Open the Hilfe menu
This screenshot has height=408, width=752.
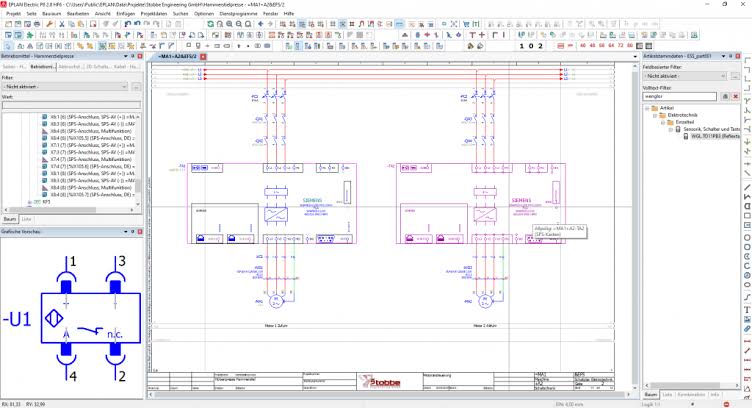(289, 14)
